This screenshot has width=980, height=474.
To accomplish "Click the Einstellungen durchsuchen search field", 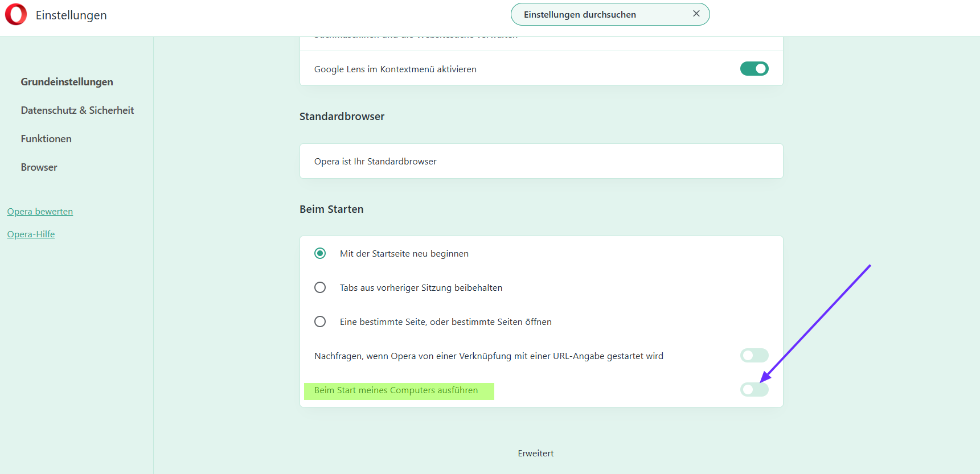I will [598, 15].
